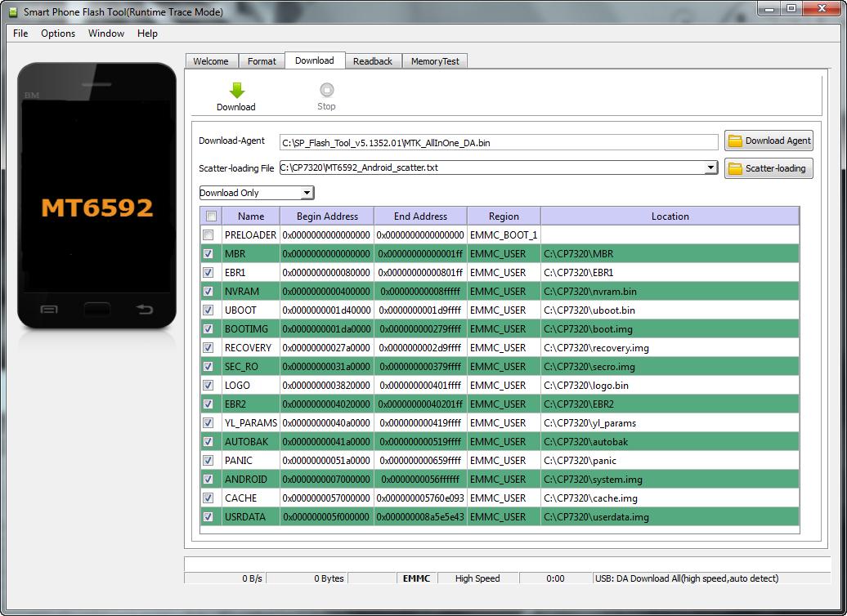Uncheck the CACHE partition checkbox
Viewport: 847px width, 616px height.
pyautogui.click(x=208, y=498)
